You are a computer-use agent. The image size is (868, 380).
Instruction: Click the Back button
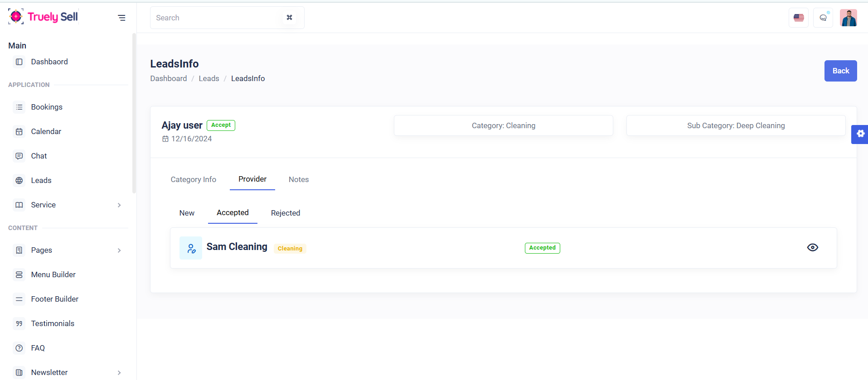pyautogui.click(x=840, y=71)
